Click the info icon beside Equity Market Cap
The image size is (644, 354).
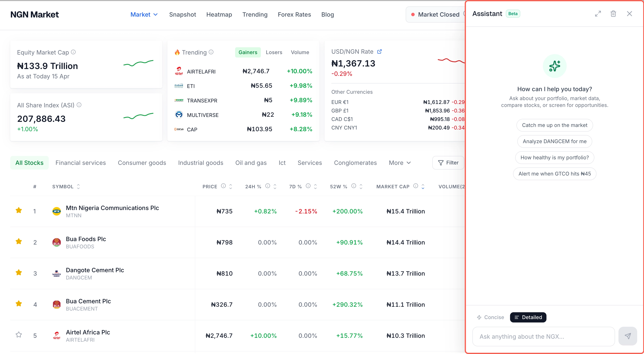coord(73,52)
